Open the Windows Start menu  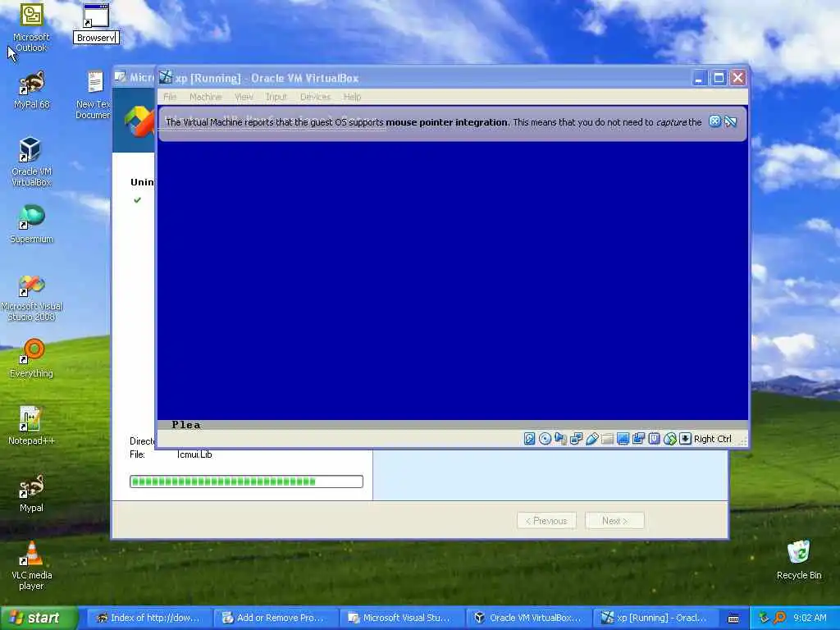tap(39, 618)
